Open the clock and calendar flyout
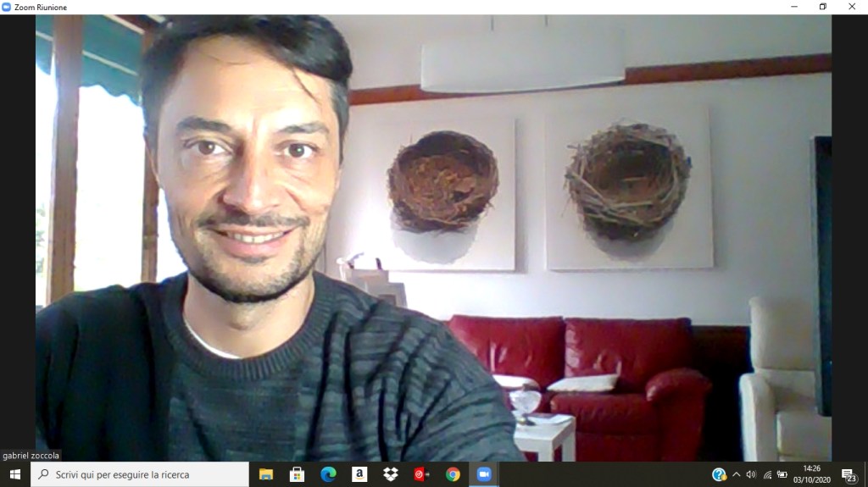868x487 pixels. click(x=812, y=474)
